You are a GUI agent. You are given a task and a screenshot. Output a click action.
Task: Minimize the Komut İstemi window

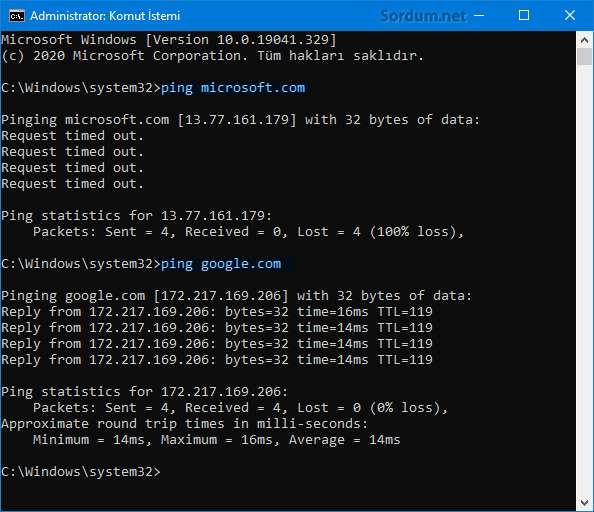pos(479,16)
